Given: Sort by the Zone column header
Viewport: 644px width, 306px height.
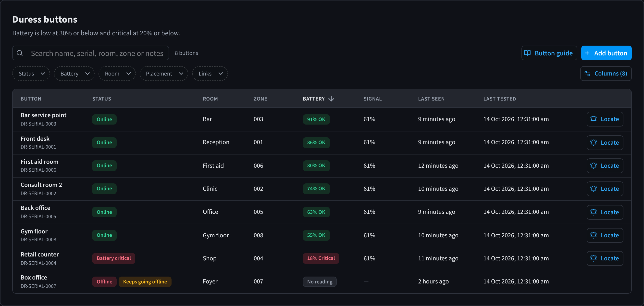Looking at the screenshot, I should pyautogui.click(x=260, y=99).
